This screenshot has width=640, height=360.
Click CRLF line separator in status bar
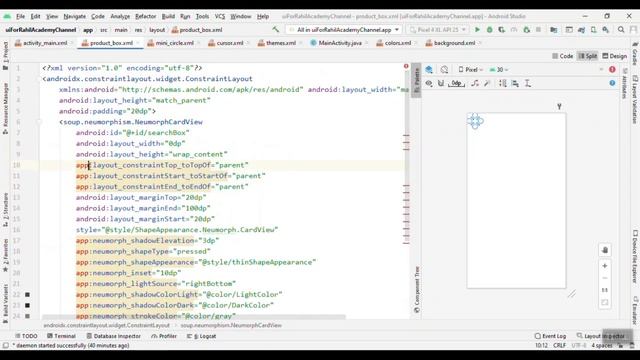coord(559,345)
